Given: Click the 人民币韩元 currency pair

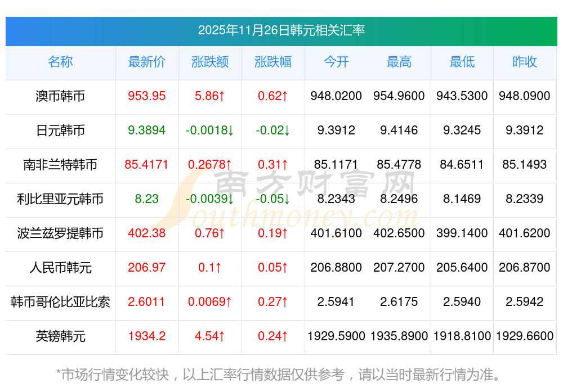Looking at the screenshot, I should pyautogui.click(x=60, y=268).
